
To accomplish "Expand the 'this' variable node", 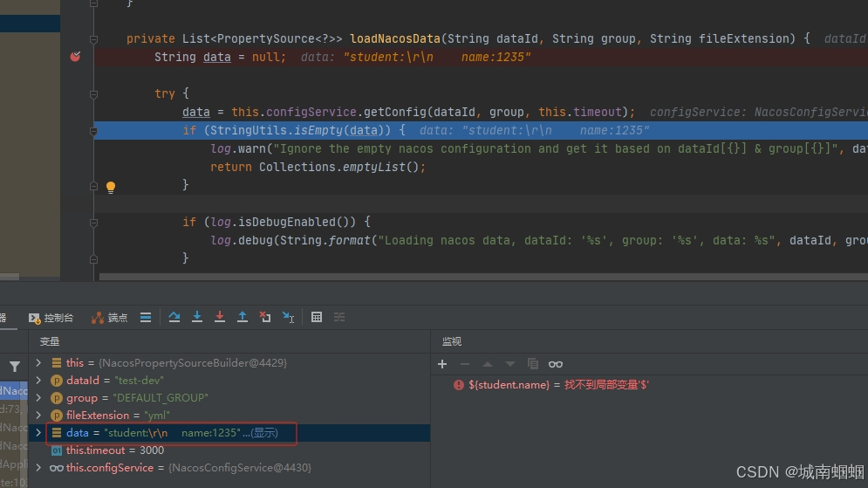I will coord(38,363).
